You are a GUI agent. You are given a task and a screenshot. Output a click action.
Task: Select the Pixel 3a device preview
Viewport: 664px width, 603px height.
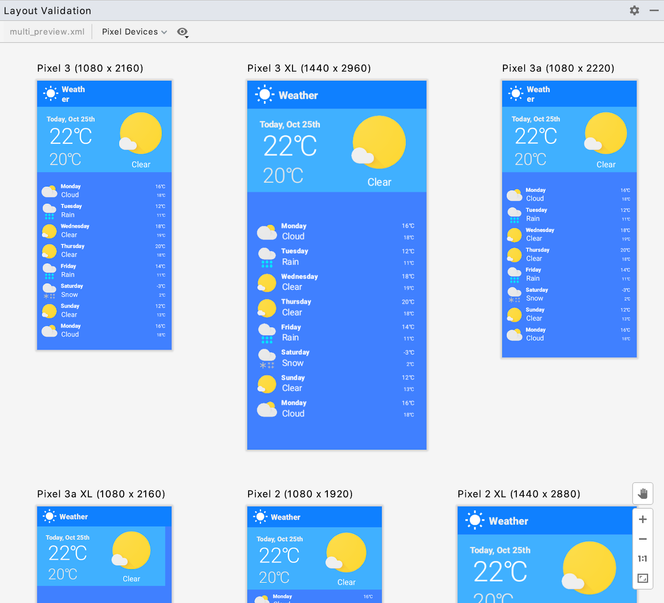click(569, 218)
